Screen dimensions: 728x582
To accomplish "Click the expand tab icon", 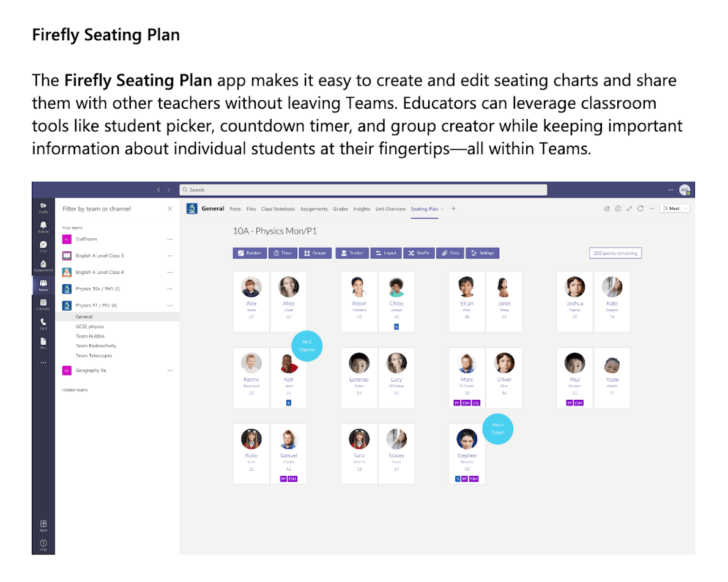I will pos(629,209).
